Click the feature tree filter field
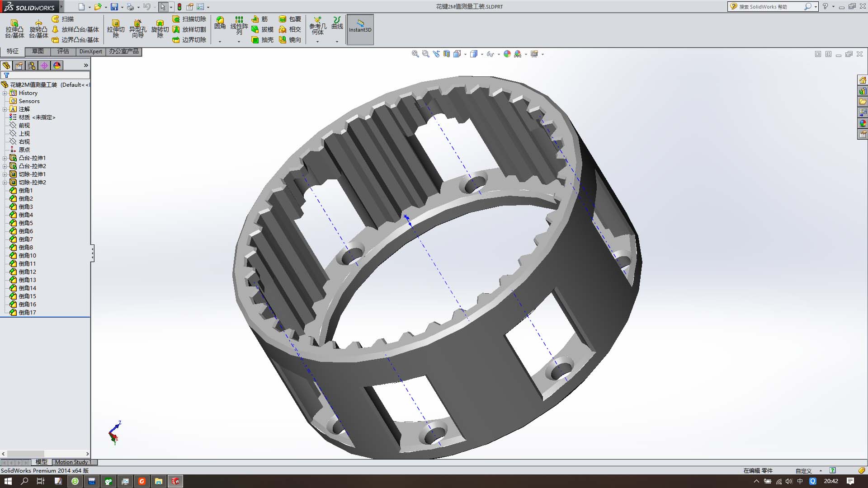Screen dimensions: 868x488 click(x=45, y=75)
